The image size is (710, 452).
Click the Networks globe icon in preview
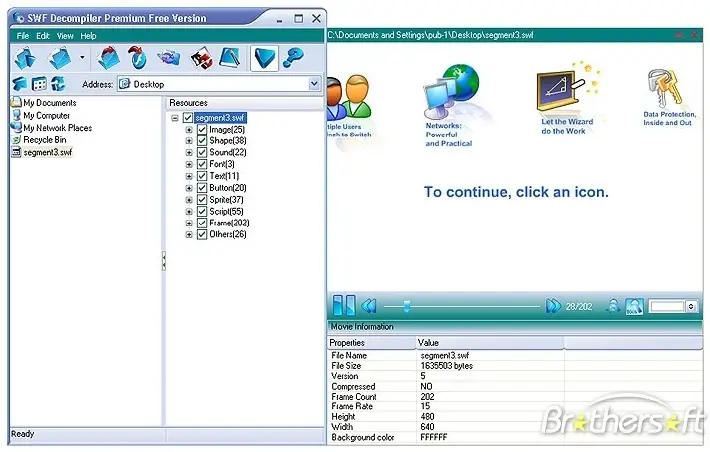451,91
